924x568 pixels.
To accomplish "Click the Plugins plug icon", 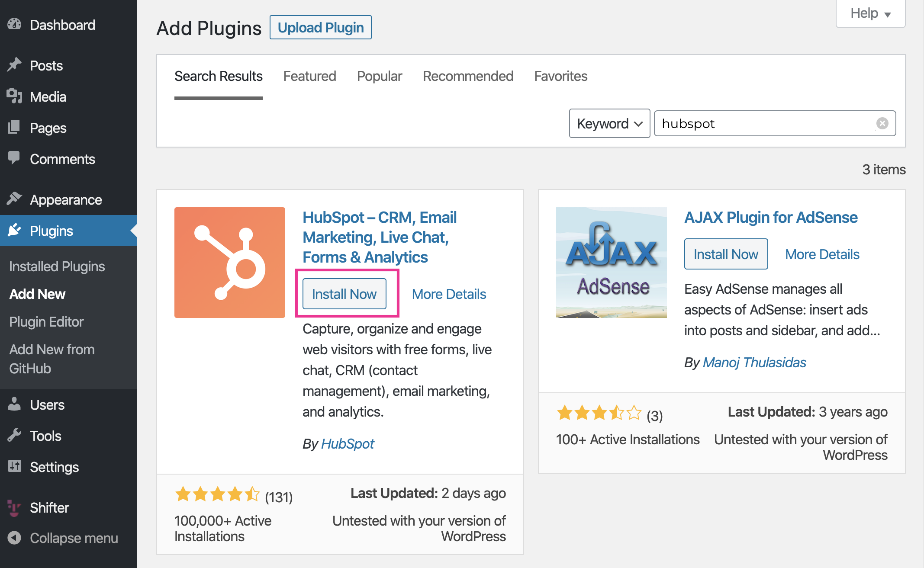I will coord(14,230).
